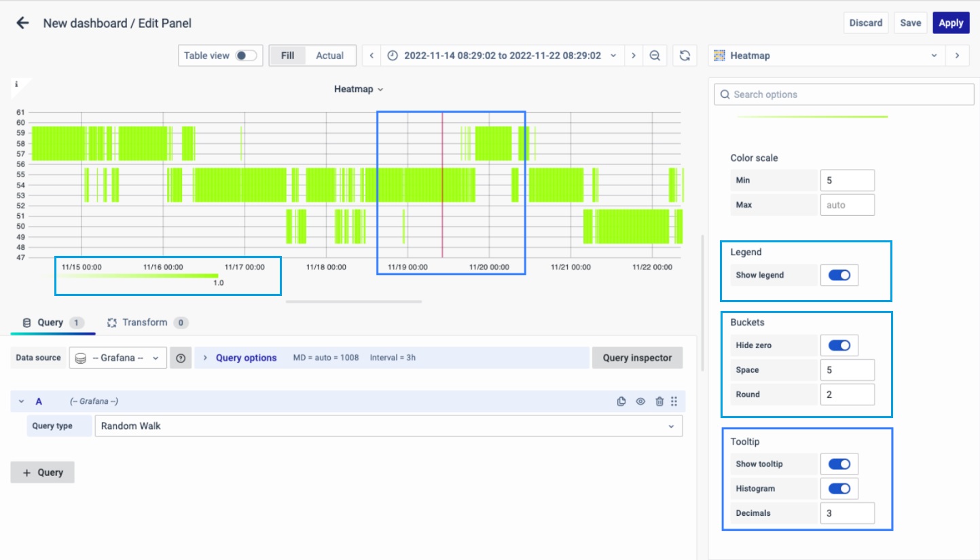
Task: Expand the Query options section
Action: [x=245, y=358]
